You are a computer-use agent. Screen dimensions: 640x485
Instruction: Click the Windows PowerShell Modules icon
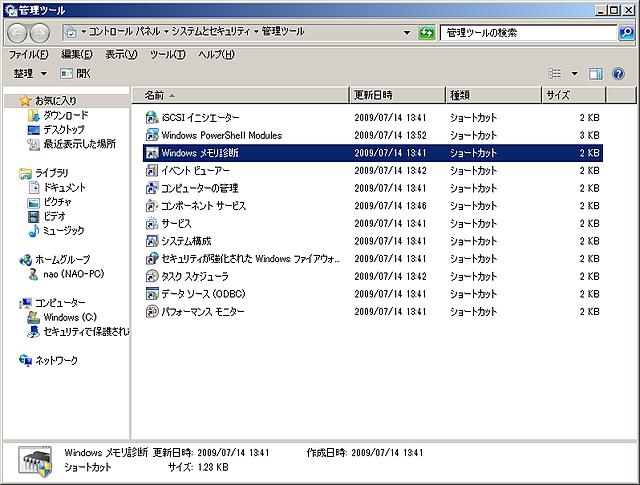click(152, 135)
